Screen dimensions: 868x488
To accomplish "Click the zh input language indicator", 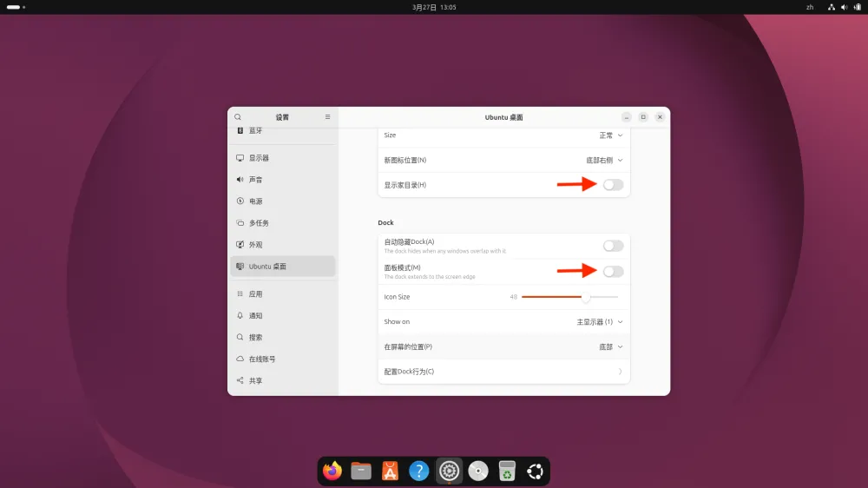I will pyautogui.click(x=810, y=7).
